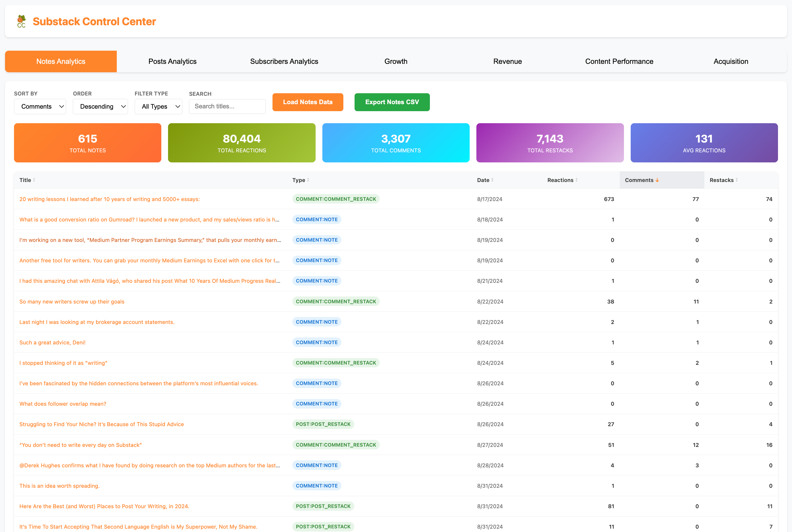Switch to the Notes Analytics tab

(61, 61)
